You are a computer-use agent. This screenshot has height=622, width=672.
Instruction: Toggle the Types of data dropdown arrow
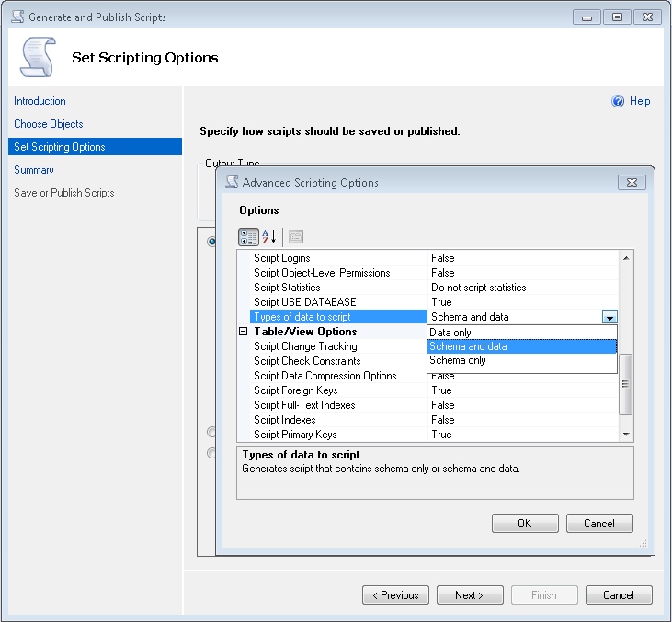click(x=609, y=317)
